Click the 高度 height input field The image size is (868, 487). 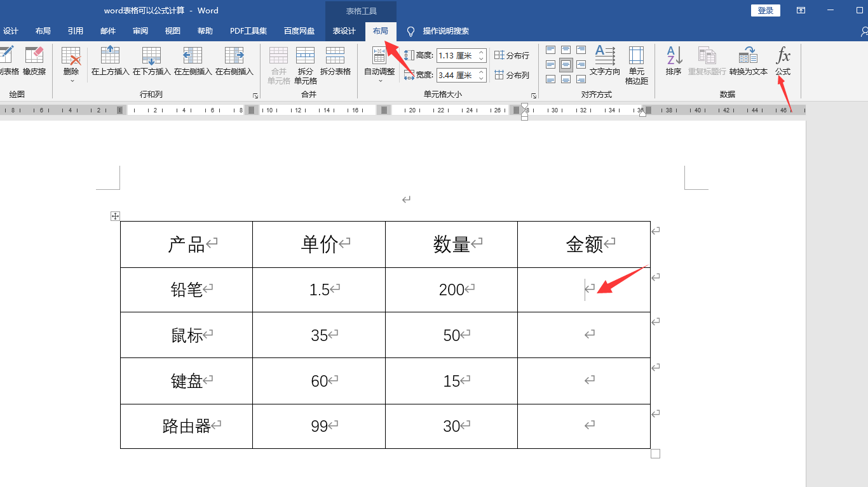pyautogui.click(x=456, y=56)
